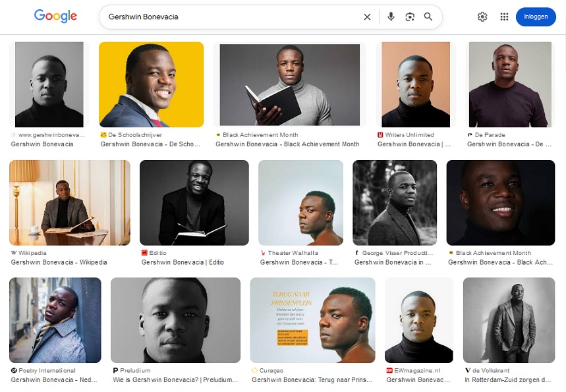Open the Google apps grid
The width and height of the screenshot is (566, 392).
(504, 17)
